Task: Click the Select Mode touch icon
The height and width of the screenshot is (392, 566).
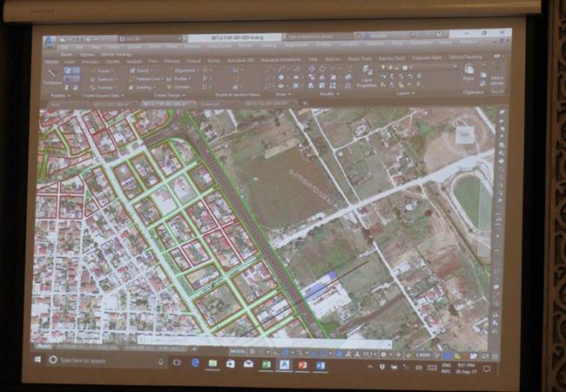Action: click(x=497, y=77)
